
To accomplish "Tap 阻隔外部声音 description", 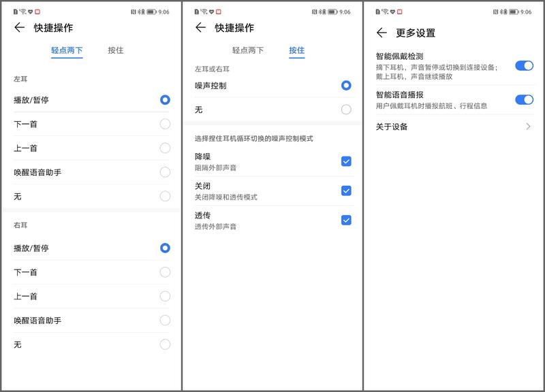I will coord(215,168).
